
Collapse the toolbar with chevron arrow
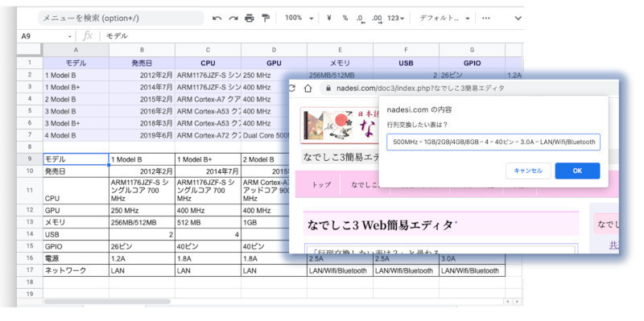pyautogui.click(x=518, y=18)
